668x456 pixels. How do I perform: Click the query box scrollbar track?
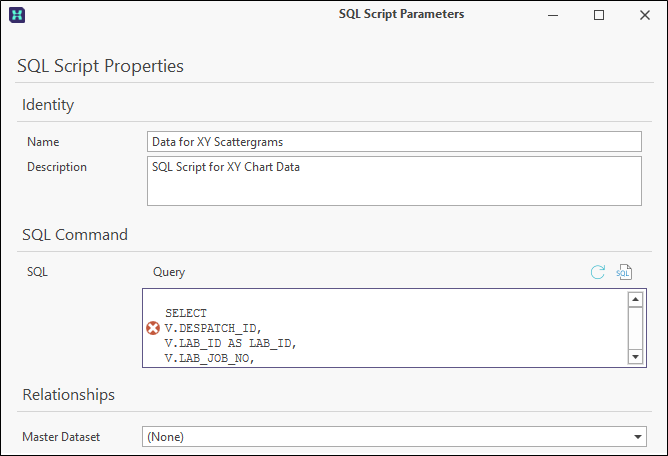pos(635,328)
